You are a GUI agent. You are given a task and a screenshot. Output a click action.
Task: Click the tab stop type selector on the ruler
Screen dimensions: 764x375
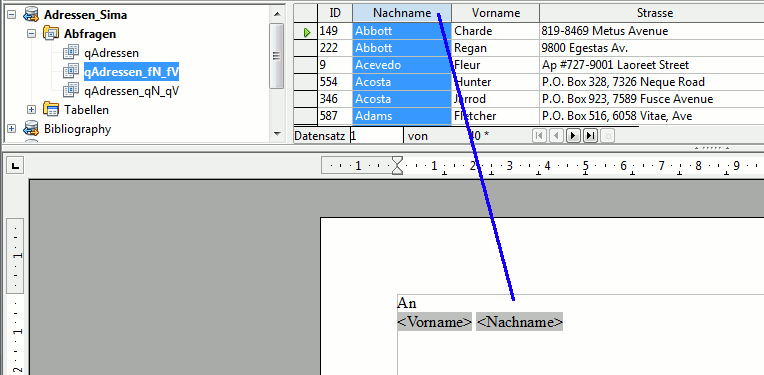(15, 167)
